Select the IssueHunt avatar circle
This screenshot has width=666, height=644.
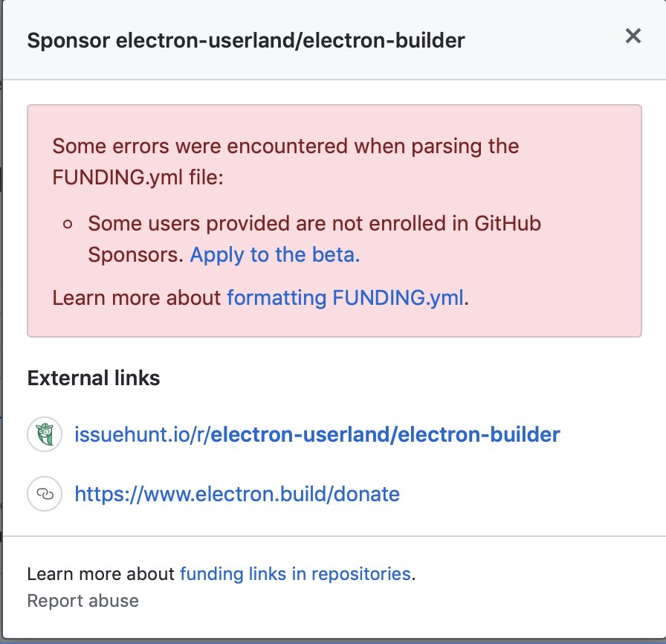pyautogui.click(x=45, y=434)
